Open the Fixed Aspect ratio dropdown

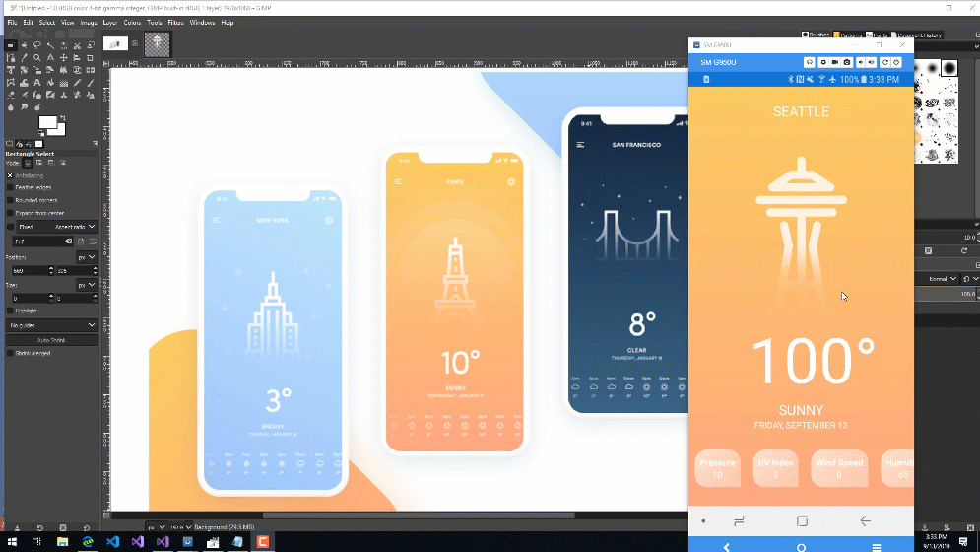(57, 227)
